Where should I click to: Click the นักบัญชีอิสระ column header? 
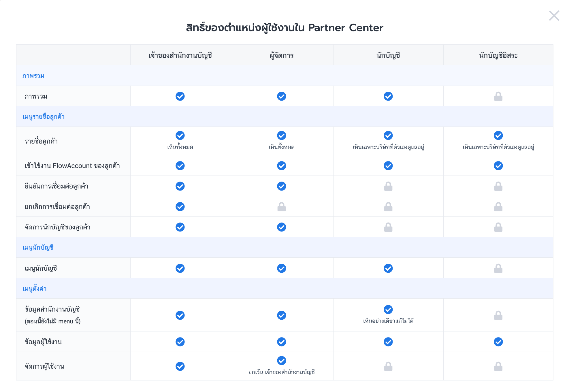pyautogui.click(x=498, y=55)
